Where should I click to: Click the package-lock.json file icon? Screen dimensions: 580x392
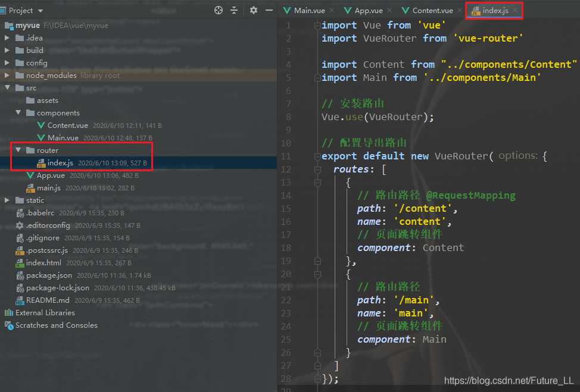click(x=20, y=288)
